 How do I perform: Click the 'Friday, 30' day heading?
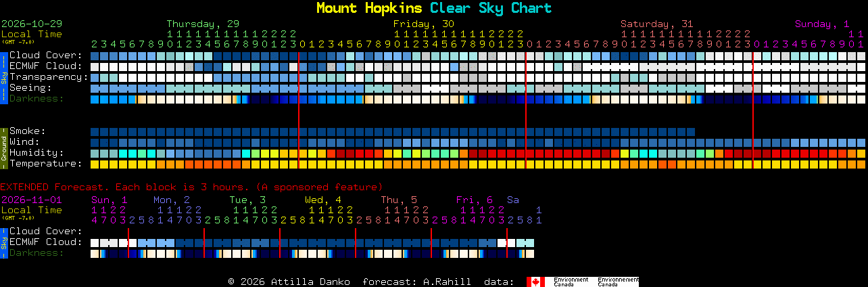coord(424,24)
